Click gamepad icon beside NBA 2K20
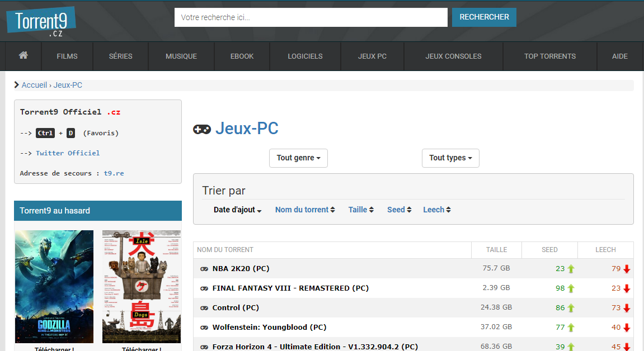The width and height of the screenshot is (644, 351). point(204,269)
